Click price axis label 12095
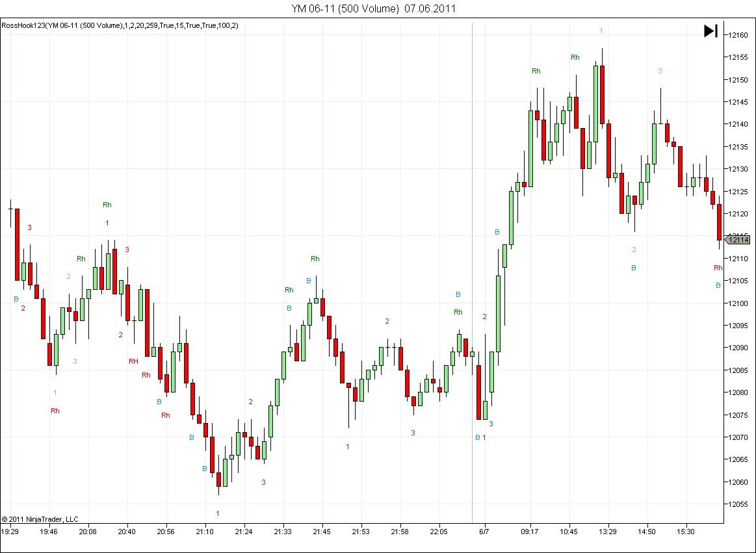The width and height of the screenshot is (756, 553). click(738, 326)
